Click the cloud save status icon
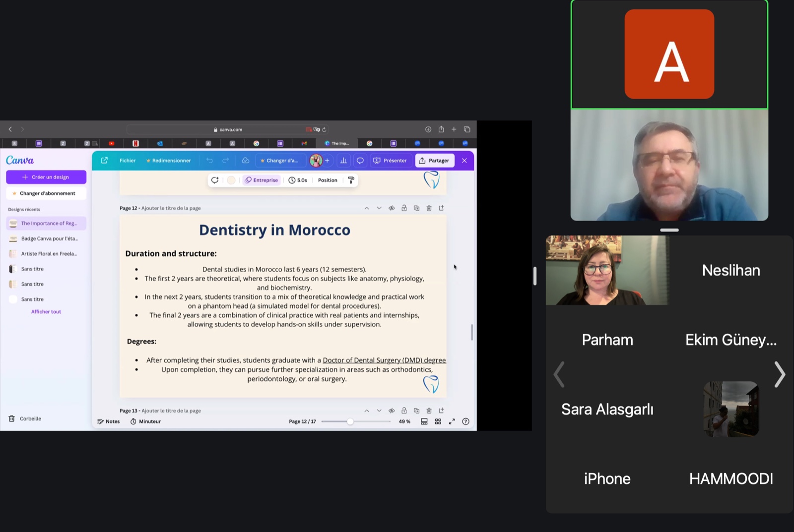 [245, 161]
